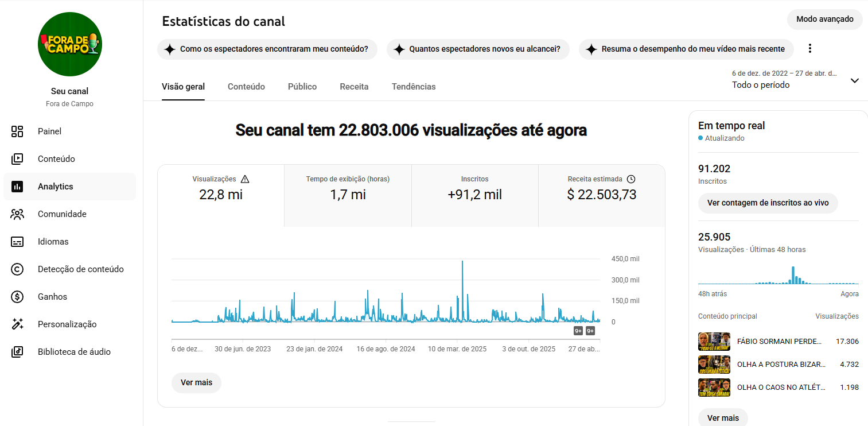
Task: Open the Receita tab
Action: coord(354,87)
